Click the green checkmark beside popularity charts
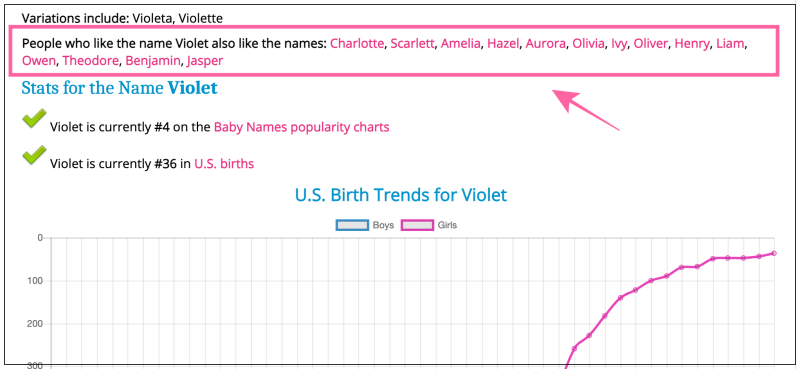Viewport: 800px width, 369px height. [x=35, y=119]
